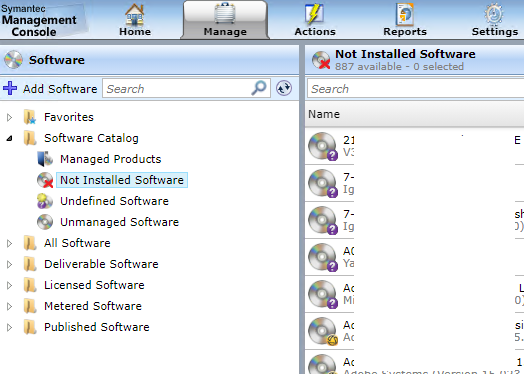Click the Managed Products icon

coord(45,159)
